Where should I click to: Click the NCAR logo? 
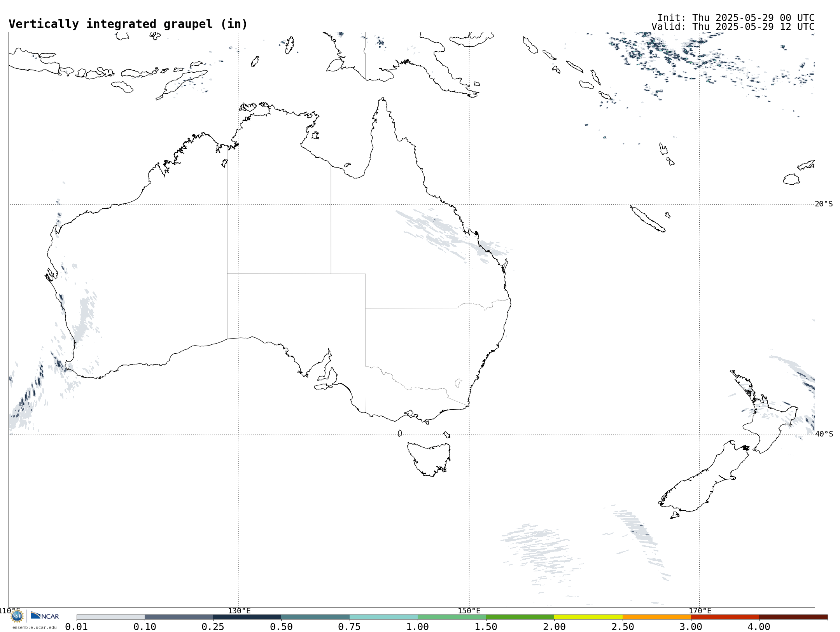(45, 616)
